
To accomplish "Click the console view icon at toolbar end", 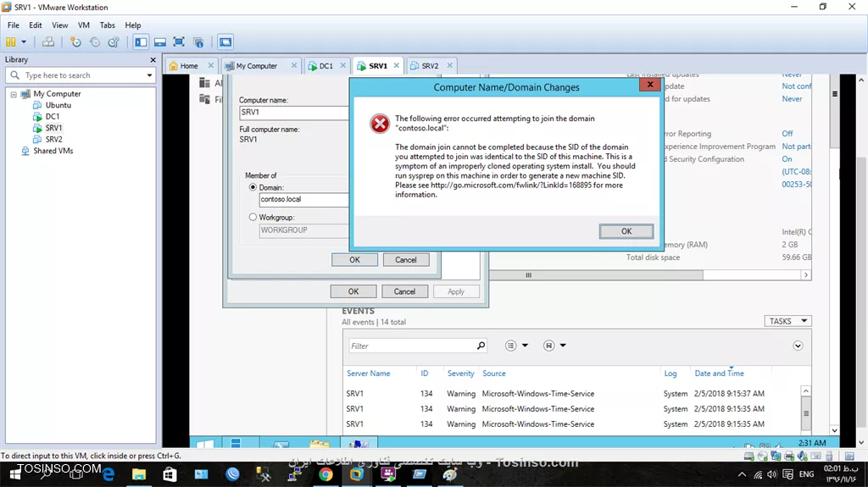I will [225, 42].
